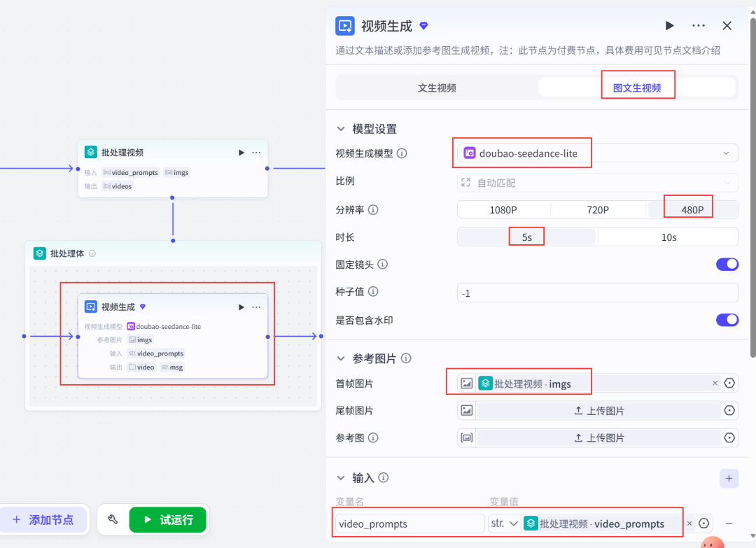756x548 pixels.
Task: Turn off the 是否包含水印 watermark toggle
Action: pyautogui.click(x=727, y=320)
